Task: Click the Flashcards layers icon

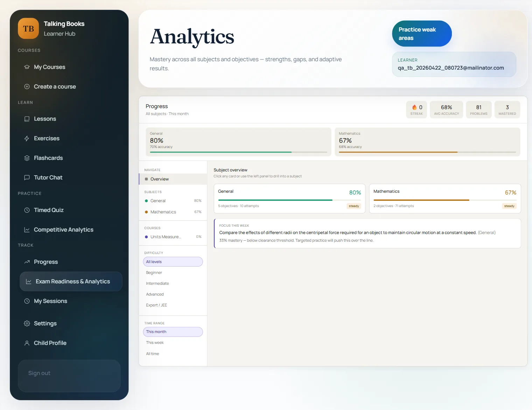Action: click(x=27, y=158)
